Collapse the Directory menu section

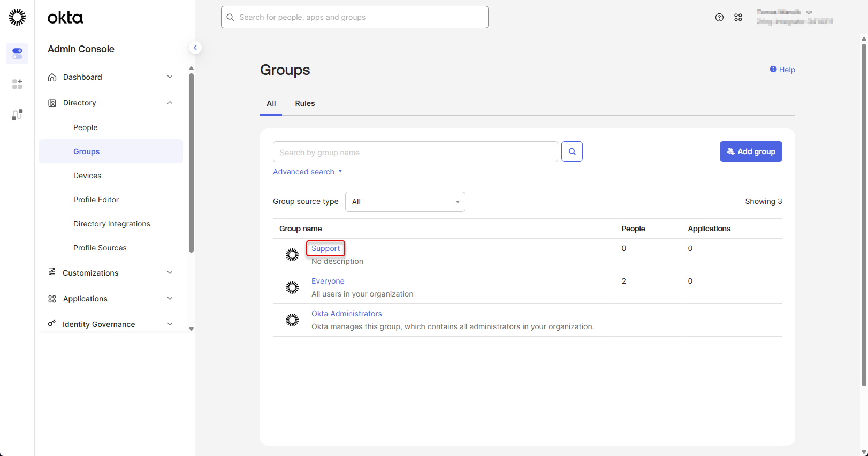[x=170, y=103]
